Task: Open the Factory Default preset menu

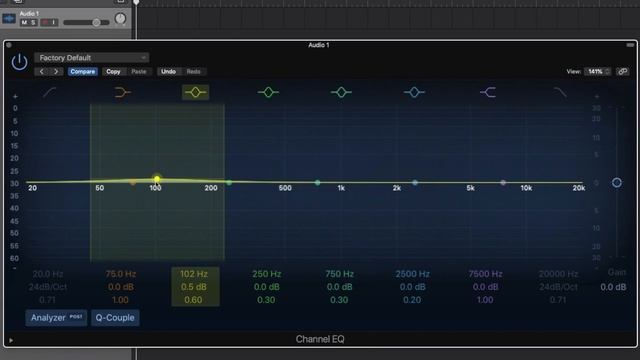Action: (x=92, y=58)
